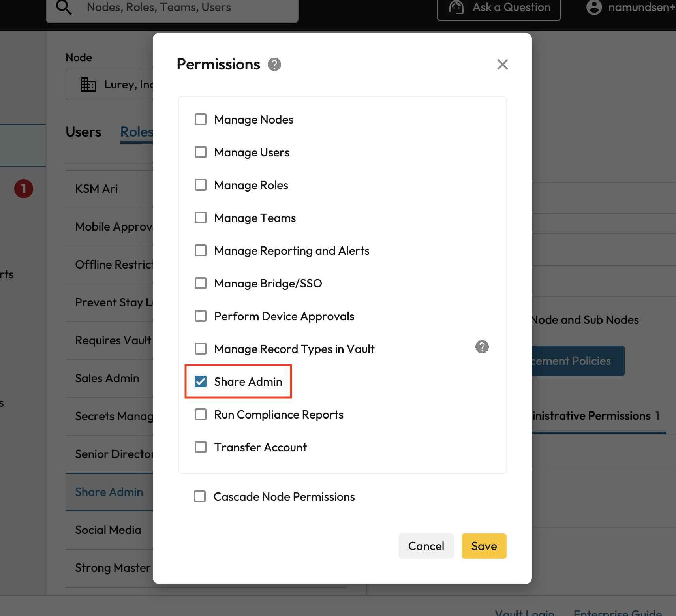Click the headset icon in Ask a Question

click(456, 7)
